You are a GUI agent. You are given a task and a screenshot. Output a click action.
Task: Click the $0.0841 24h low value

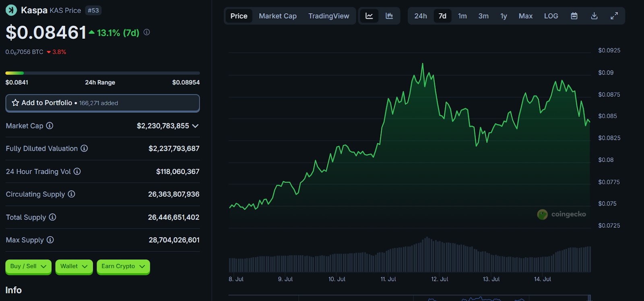point(17,82)
